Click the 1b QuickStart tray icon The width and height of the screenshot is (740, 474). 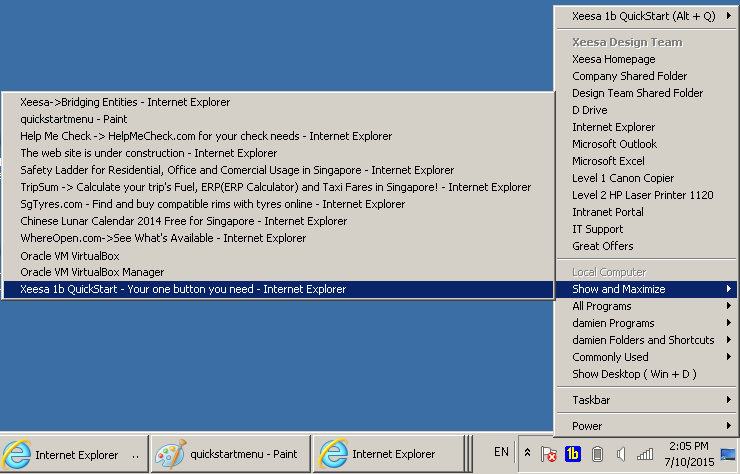pos(572,454)
